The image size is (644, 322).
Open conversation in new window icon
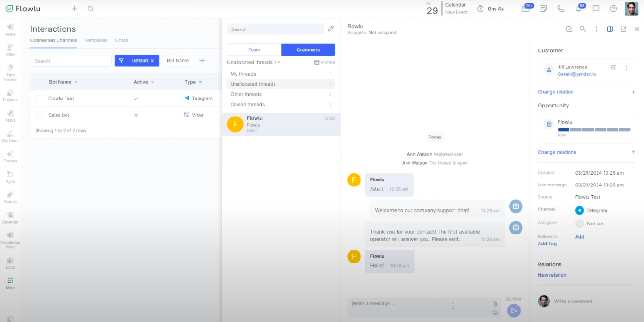coord(624,29)
